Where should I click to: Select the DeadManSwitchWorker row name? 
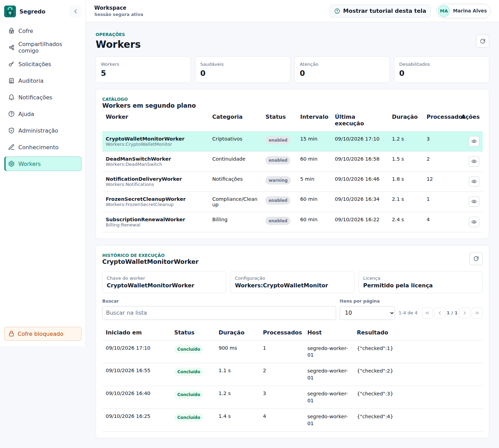point(138,159)
